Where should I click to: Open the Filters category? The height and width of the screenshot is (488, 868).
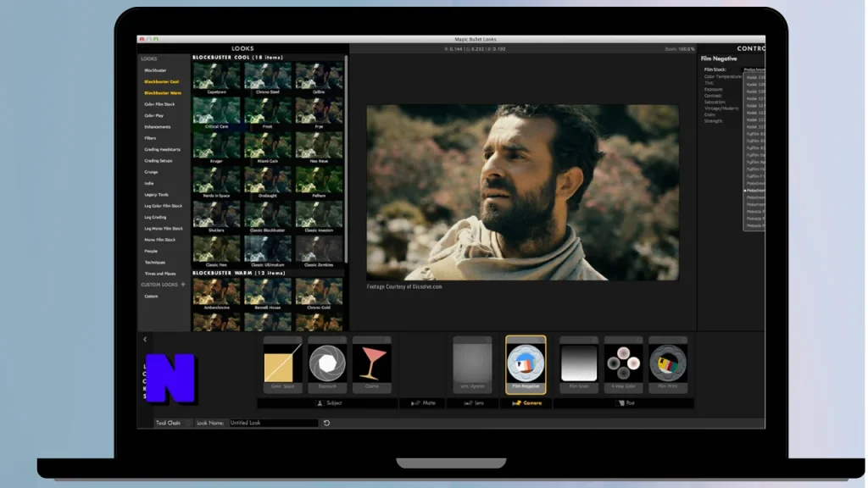pyautogui.click(x=150, y=138)
